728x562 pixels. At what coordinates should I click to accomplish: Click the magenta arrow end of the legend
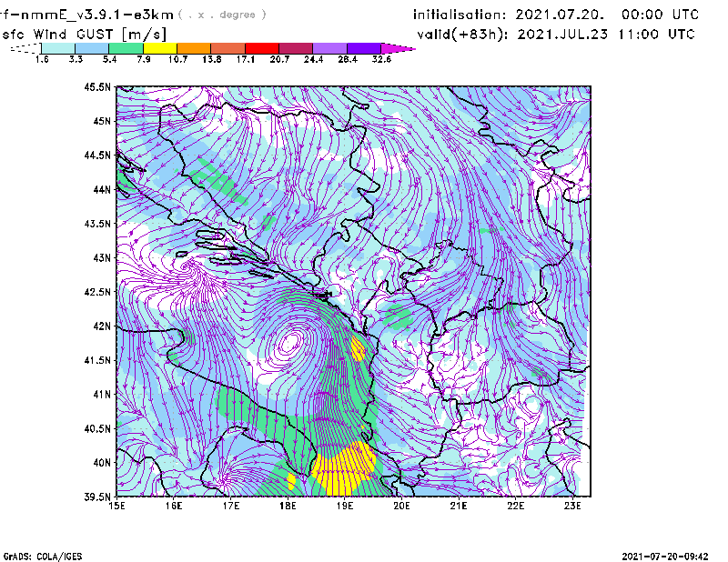[x=398, y=48]
